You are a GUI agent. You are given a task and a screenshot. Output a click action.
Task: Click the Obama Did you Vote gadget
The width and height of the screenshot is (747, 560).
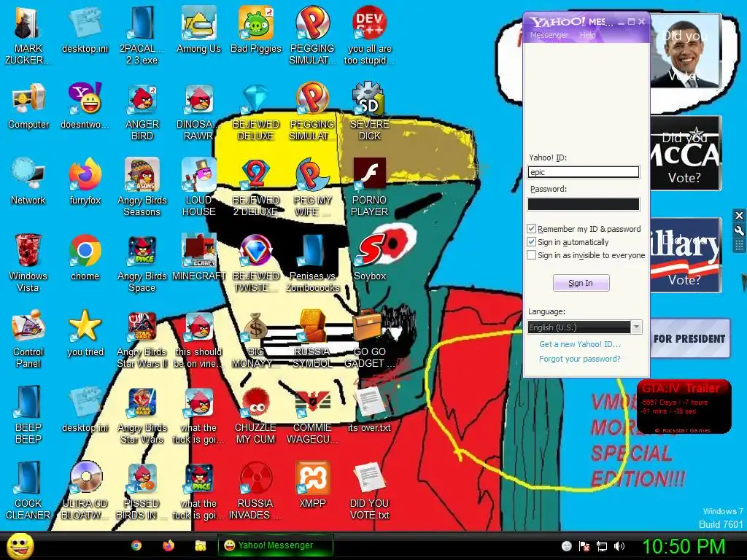pyautogui.click(x=686, y=52)
